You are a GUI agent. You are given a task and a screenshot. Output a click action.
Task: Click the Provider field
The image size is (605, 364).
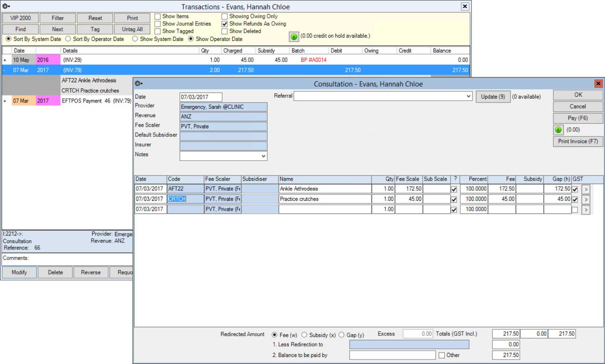tap(223, 107)
